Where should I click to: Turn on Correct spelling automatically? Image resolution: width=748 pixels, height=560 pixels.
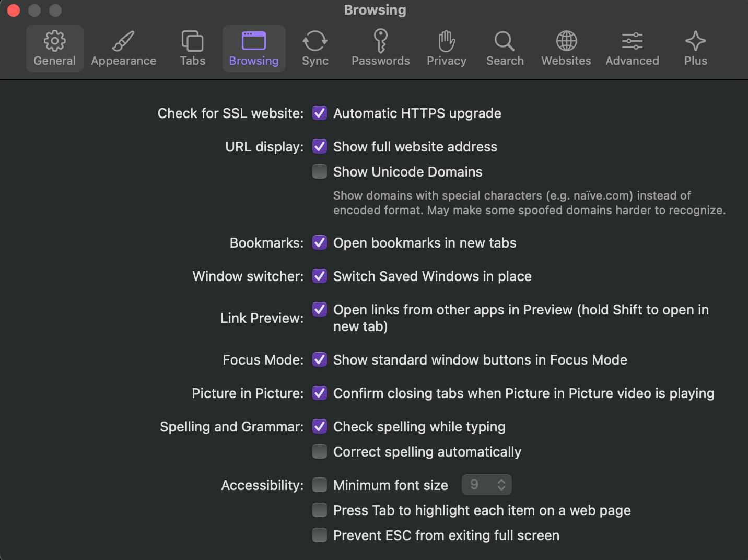pos(320,451)
